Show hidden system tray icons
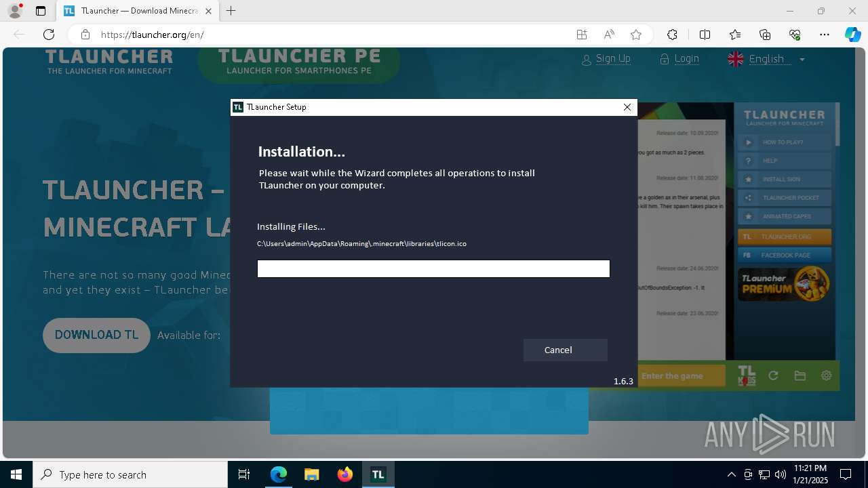 pyautogui.click(x=731, y=474)
